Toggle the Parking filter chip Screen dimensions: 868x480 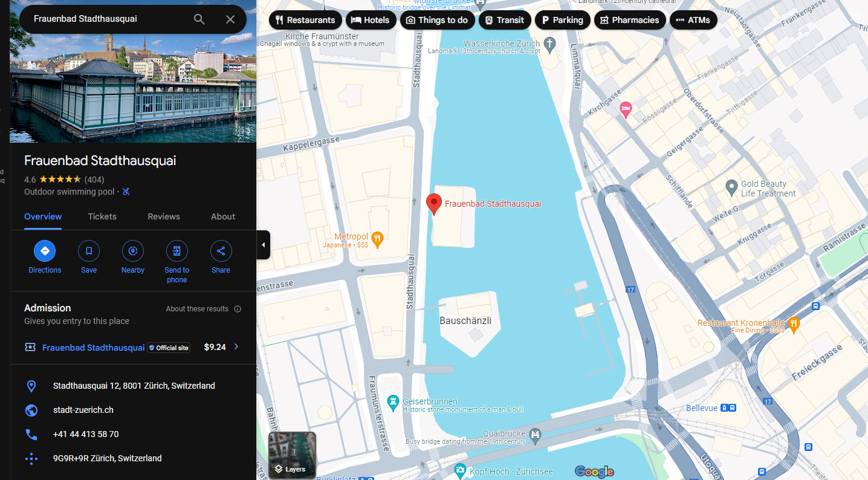coord(562,20)
